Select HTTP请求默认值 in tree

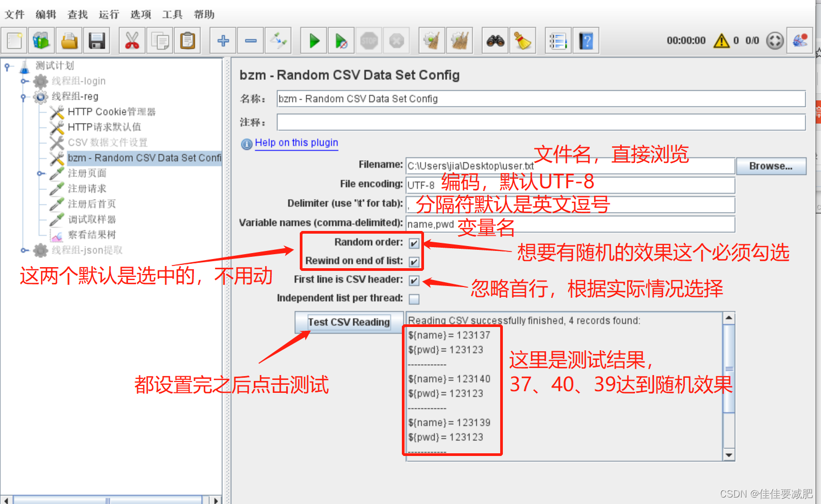click(x=104, y=127)
